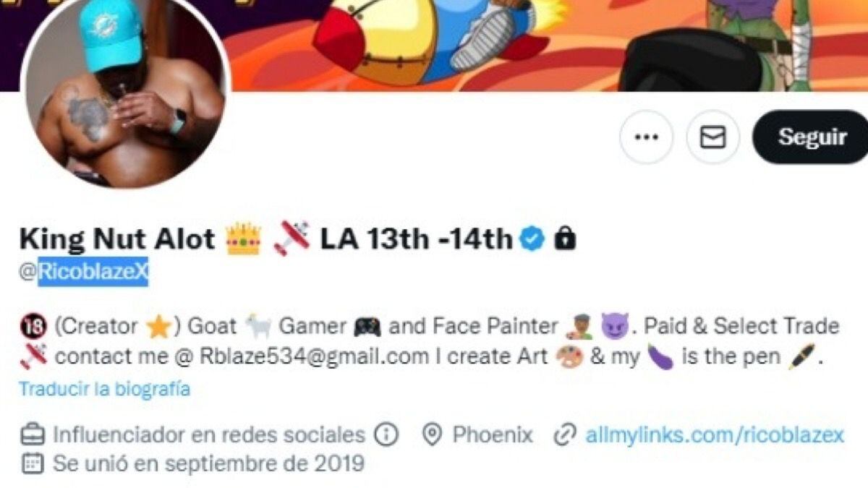The width and height of the screenshot is (868, 488).
Task: Click the chain link icon
Action: [563, 435]
